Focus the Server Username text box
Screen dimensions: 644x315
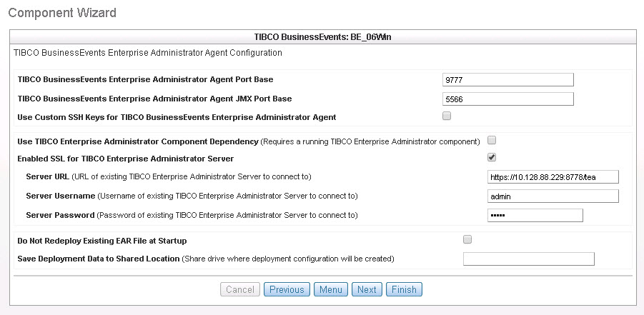pyautogui.click(x=553, y=196)
